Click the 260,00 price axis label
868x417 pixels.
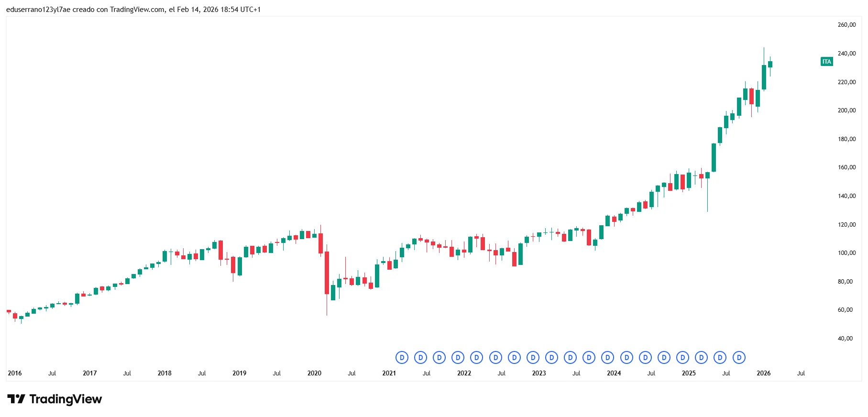pos(846,25)
